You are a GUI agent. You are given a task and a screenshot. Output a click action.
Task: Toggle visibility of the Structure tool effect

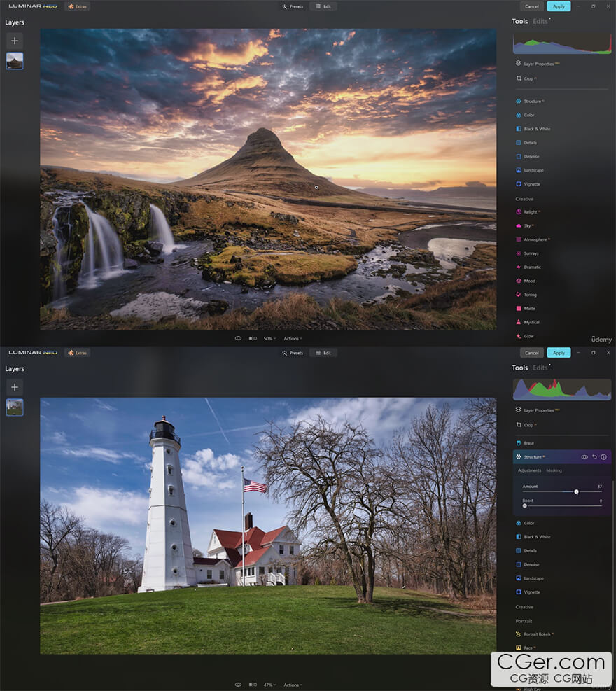pos(584,457)
